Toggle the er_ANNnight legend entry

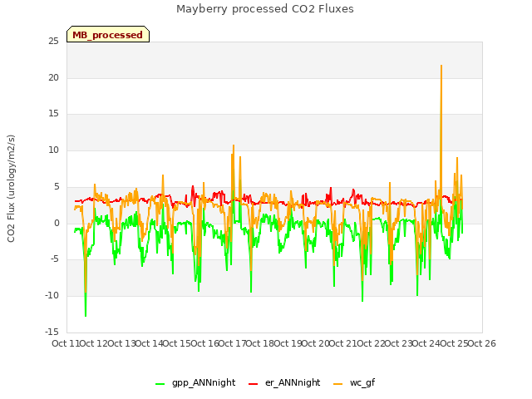tap(284, 382)
